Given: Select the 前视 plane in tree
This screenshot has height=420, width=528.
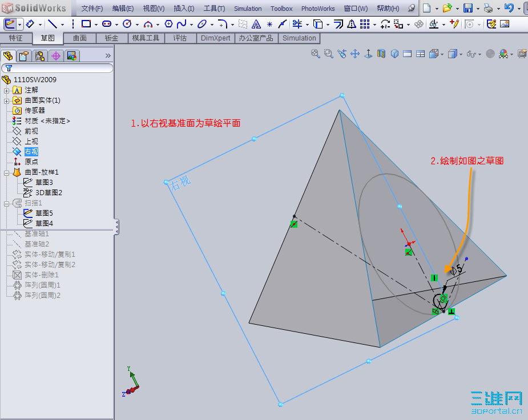Looking at the screenshot, I should tap(31, 131).
